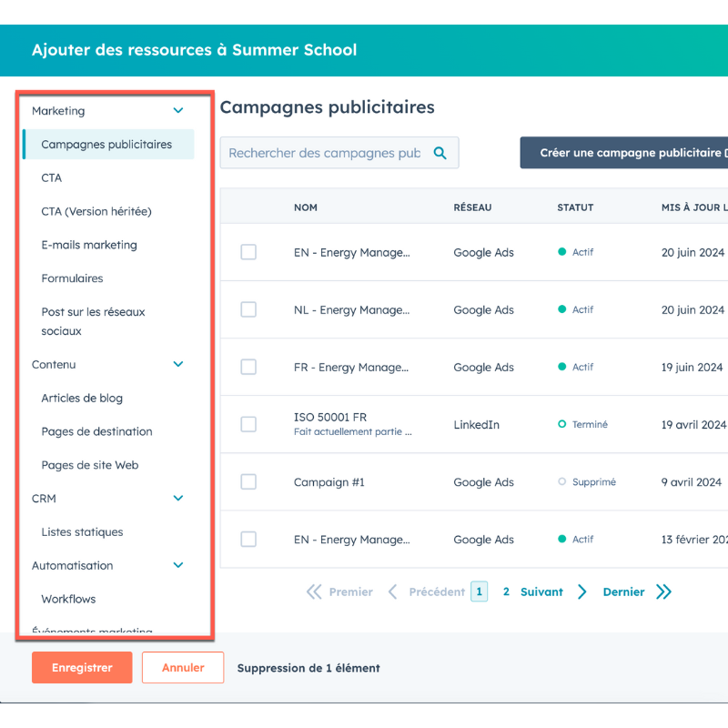Select Post sur les réseaux sociaux
728x728 pixels.
tap(93, 321)
